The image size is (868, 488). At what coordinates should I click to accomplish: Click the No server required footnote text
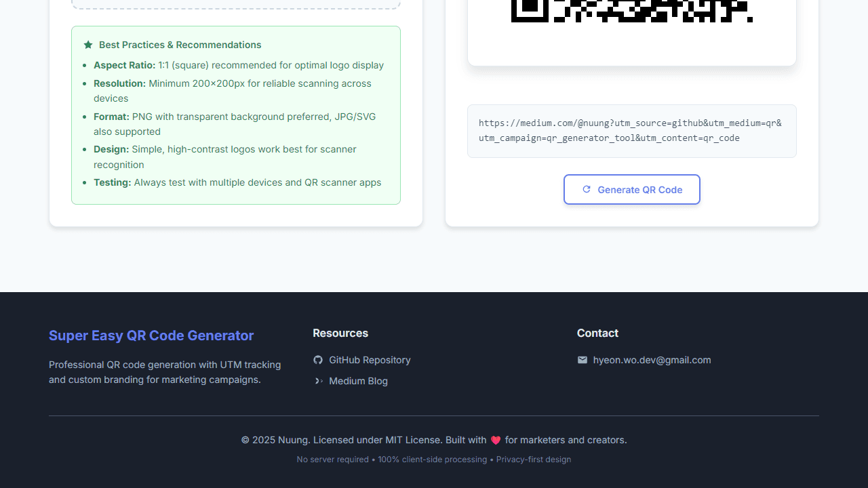434,460
